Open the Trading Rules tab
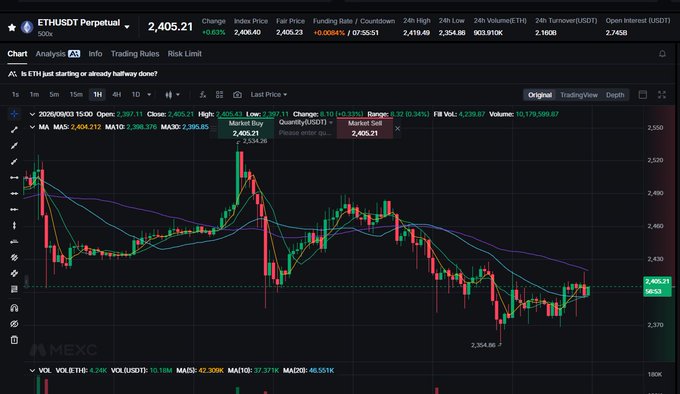The image size is (680, 394). tap(135, 54)
